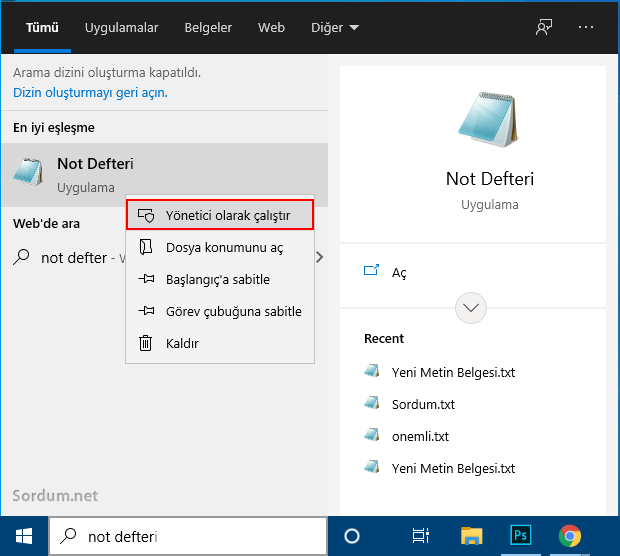Choose 'Yönetici olarak çalıştır' from context menu

tap(220, 216)
